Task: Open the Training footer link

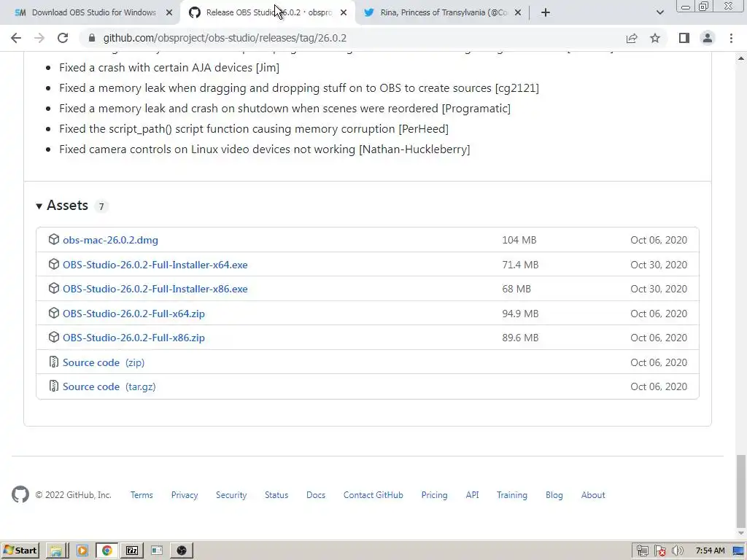Action: [512, 495]
